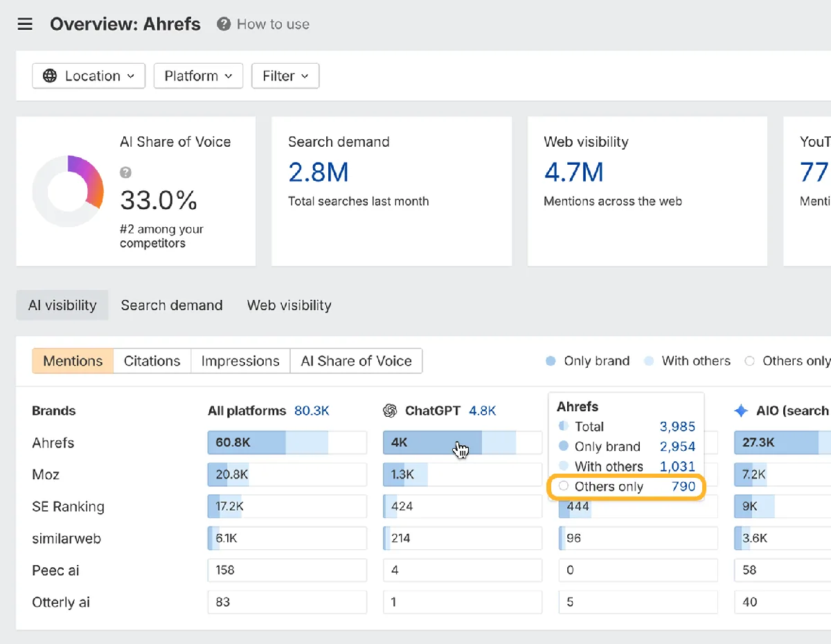Click the 4.7M web visibility value
Screen dimensions: 831x644
[x=574, y=172]
